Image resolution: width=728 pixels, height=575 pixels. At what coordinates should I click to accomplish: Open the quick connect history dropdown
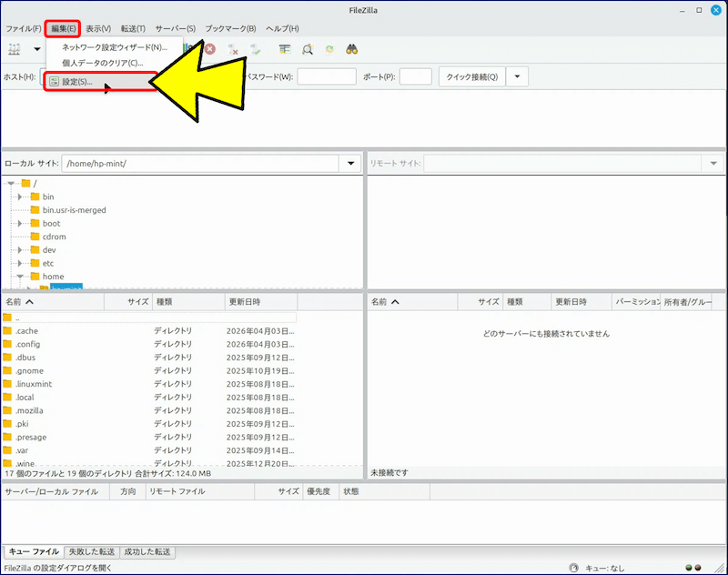click(517, 76)
